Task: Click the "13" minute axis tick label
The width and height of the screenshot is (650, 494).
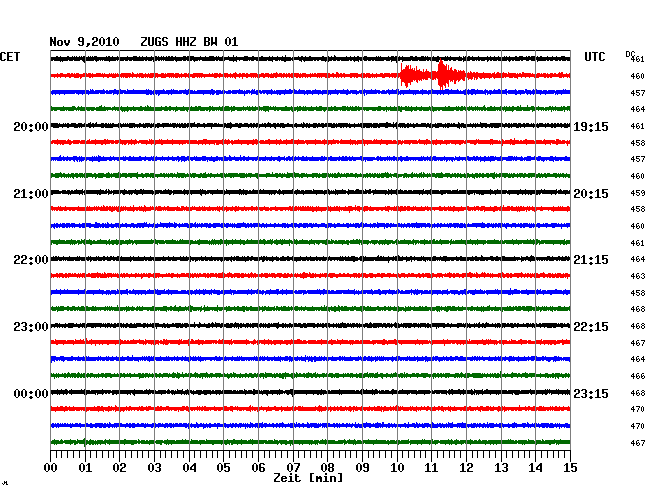Action: coord(501,468)
